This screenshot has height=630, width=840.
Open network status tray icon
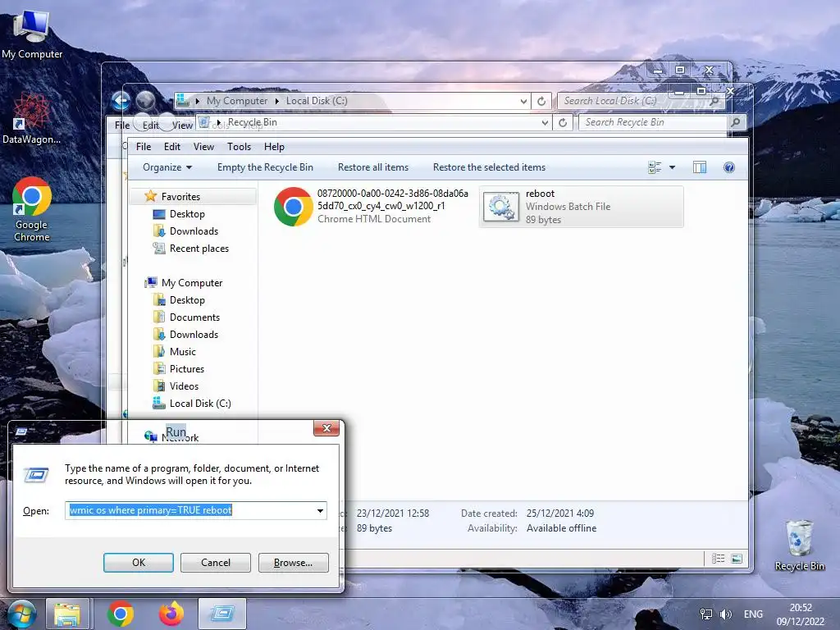pyautogui.click(x=706, y=614)
